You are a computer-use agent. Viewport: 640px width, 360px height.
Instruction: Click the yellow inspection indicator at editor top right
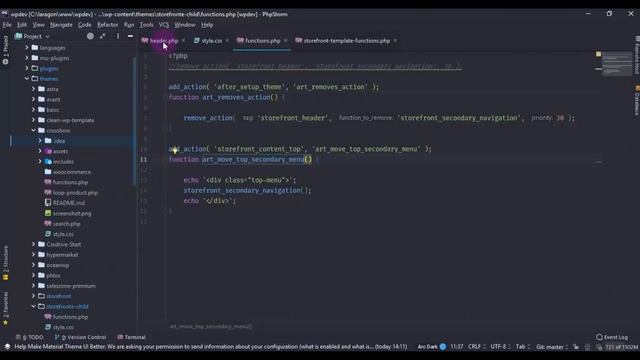point(598,54)
